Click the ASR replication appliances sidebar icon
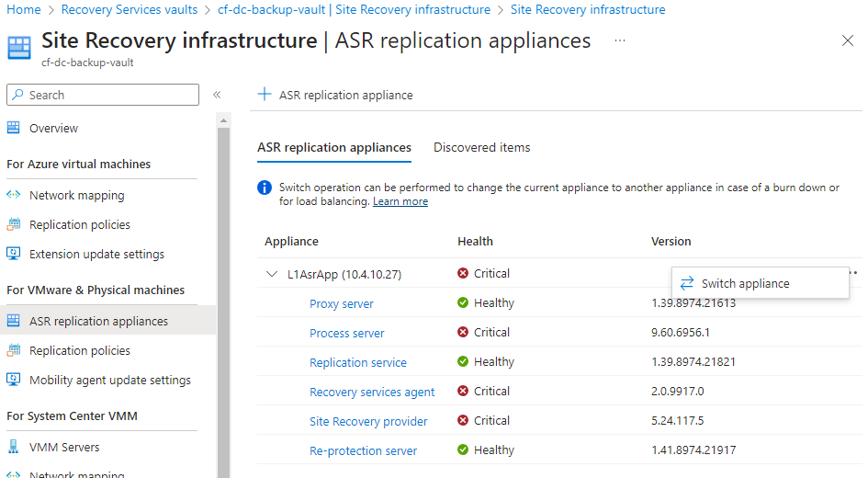The width and height of the screenshot is (868, 478). click(13, 321)
